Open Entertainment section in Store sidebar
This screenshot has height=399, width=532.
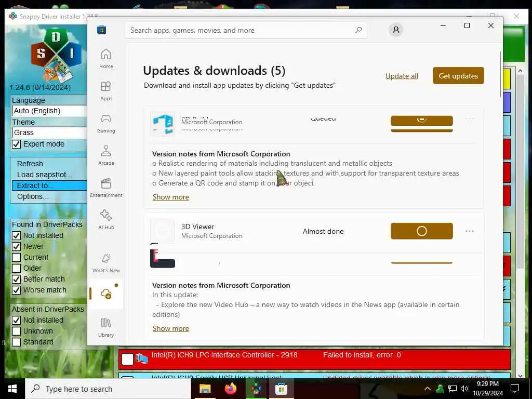106,187
